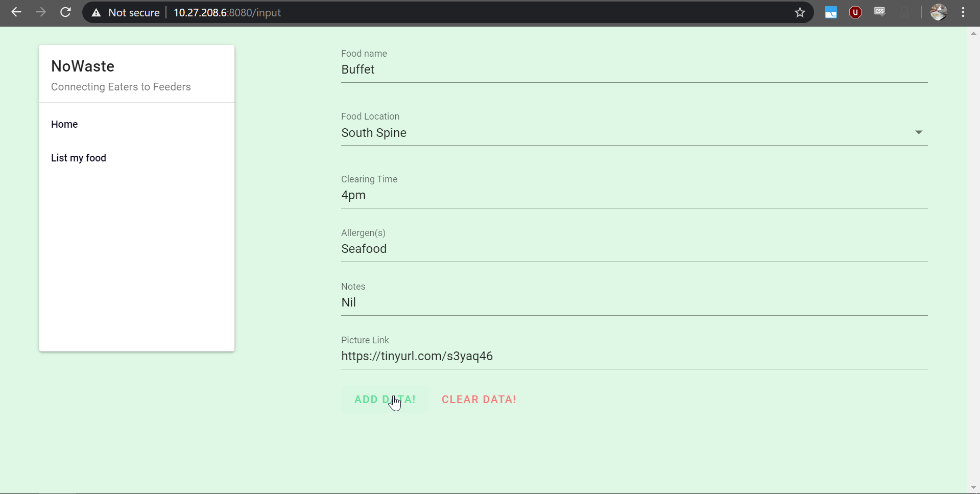This screenshot has width=980, height=494.
Task: Open the Chrome three-dot menu
Action: click(x=964, y=12)
